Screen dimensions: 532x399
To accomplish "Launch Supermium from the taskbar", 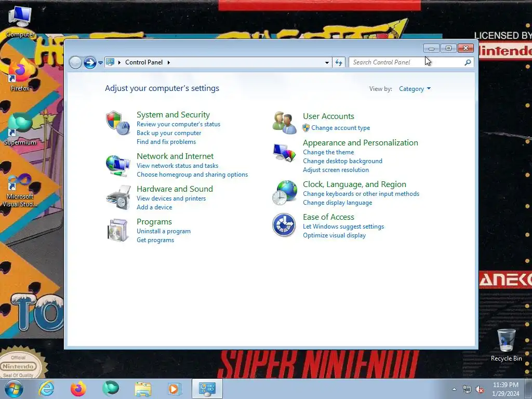I will (x=111, y=388).
